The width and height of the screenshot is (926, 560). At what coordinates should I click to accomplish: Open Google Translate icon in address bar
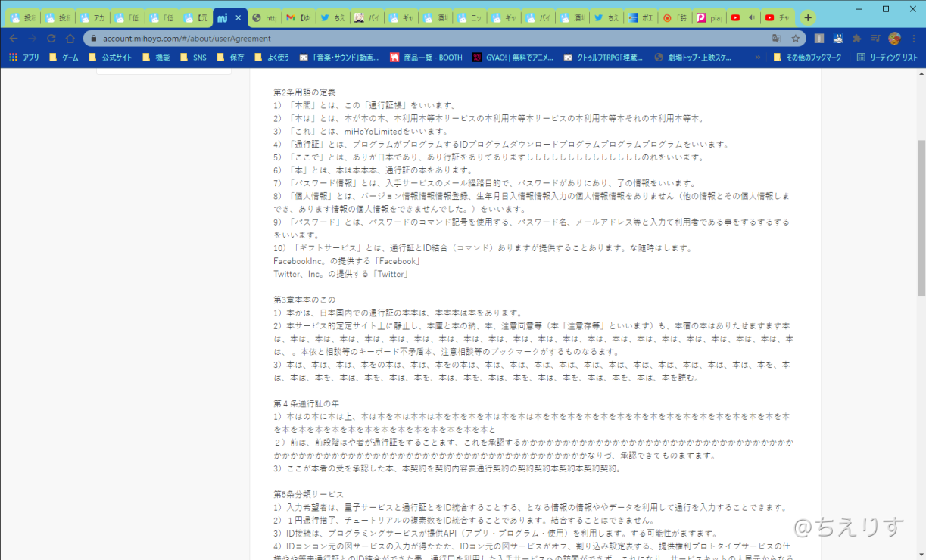click(776, 38)
